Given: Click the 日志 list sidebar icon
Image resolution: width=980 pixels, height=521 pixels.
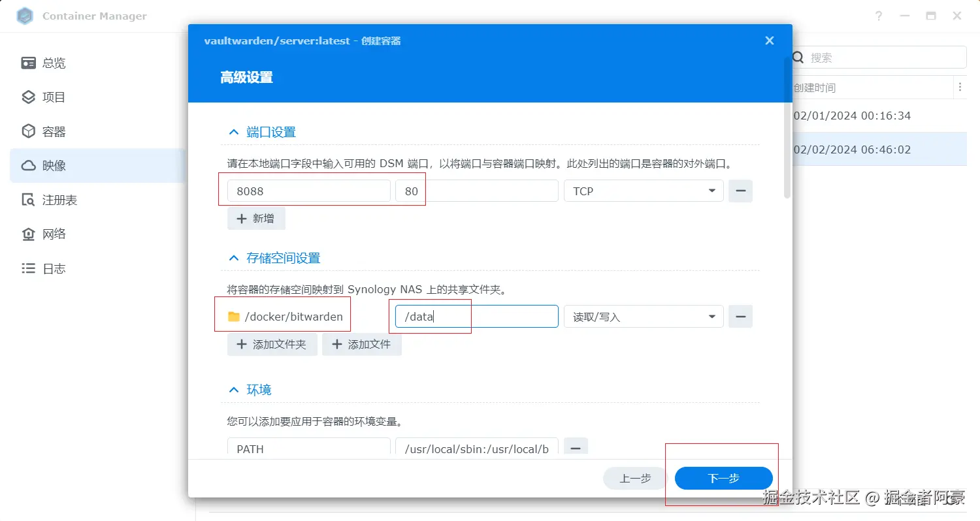Looking at the screenshot, I should click(28, 268).
